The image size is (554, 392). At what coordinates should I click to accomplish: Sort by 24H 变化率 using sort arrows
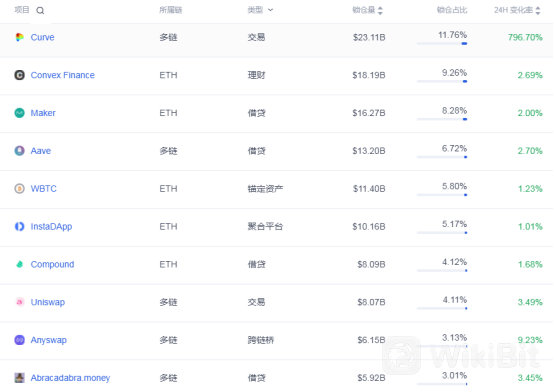[x=538, y=11]
